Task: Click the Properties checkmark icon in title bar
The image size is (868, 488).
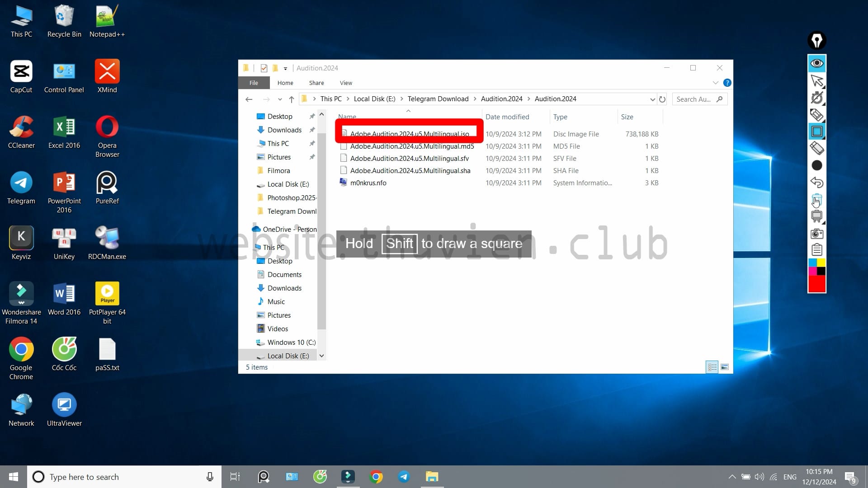Action: tap(264, 68)
